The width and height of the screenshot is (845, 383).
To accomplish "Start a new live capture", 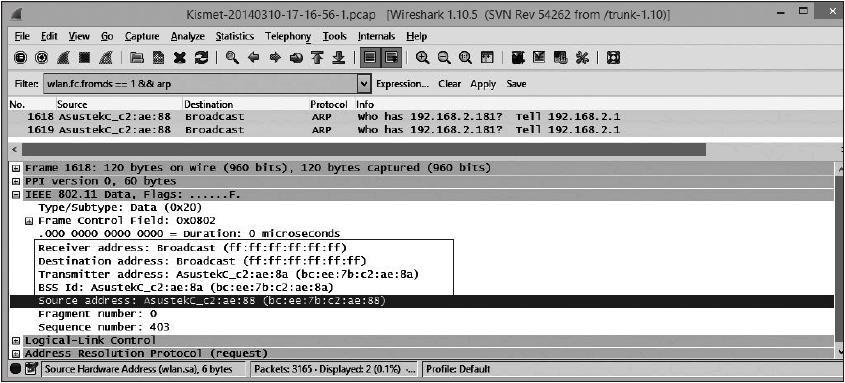I will coord(63,58).
